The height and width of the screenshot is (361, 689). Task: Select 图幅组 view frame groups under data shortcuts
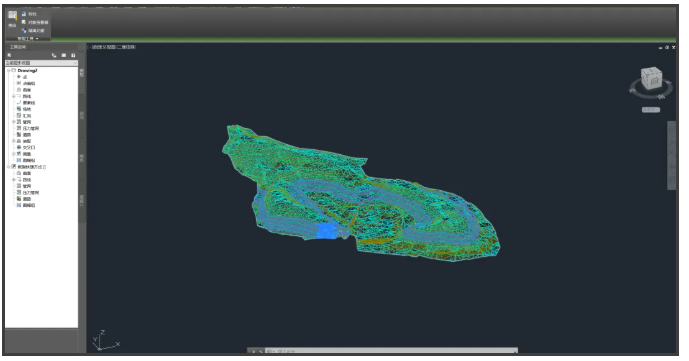coord(29,205)
